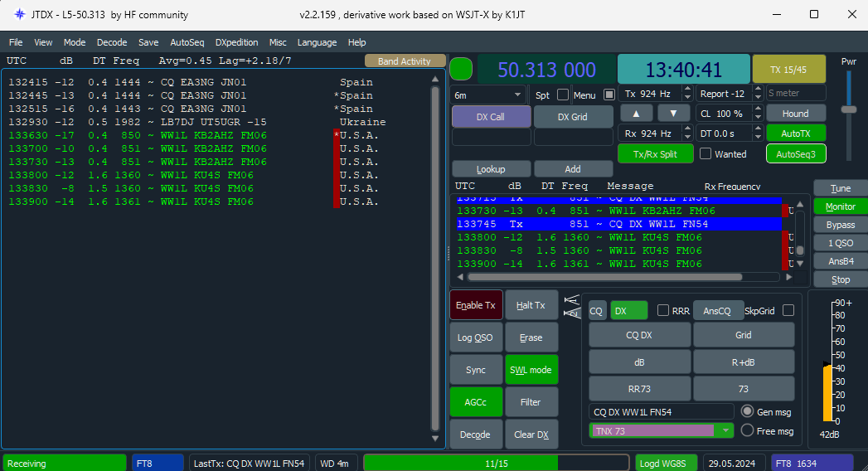The image size is (868, 471).
Task: Click the Filter button
Action: 531,402
